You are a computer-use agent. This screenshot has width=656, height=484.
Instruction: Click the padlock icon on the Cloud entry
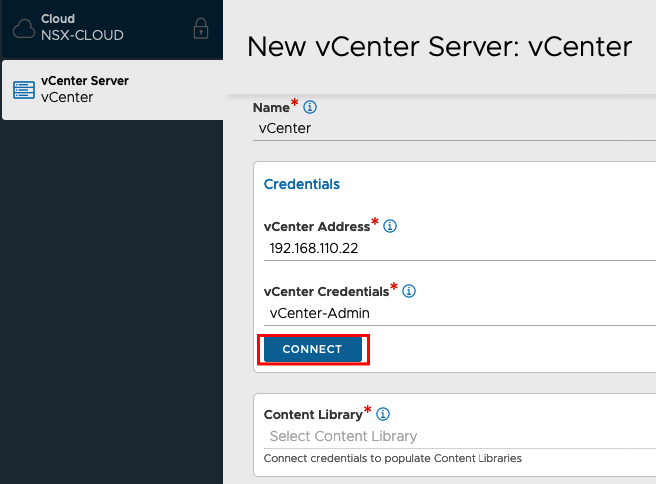(201, 28)
